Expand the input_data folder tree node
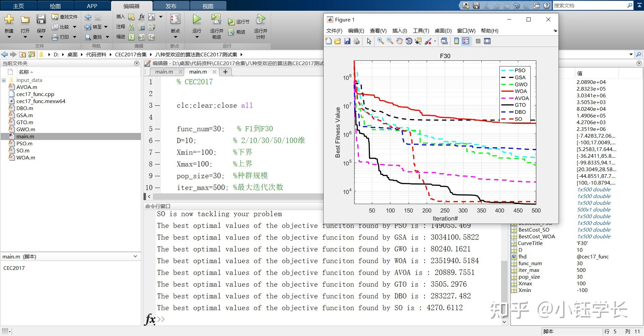644x336 pixels. (4, 80)
